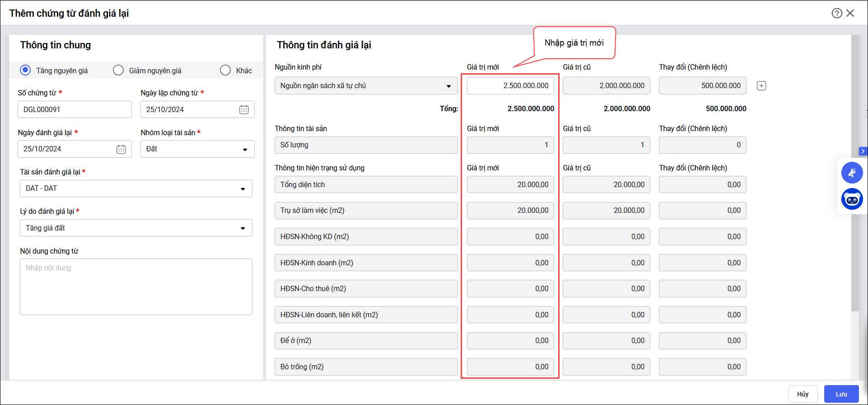
Task: Close the revaluation voucher dialog
Action: (x=850, y=13)
